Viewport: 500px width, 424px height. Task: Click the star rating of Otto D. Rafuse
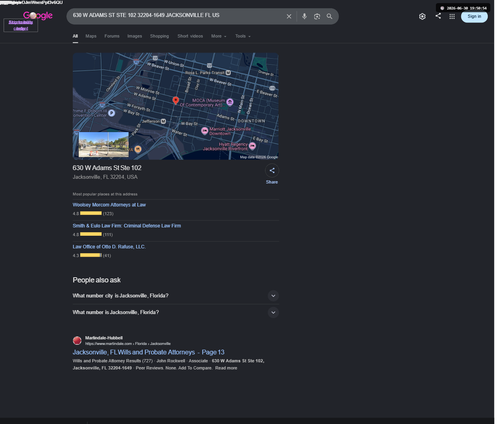point(91,255)
